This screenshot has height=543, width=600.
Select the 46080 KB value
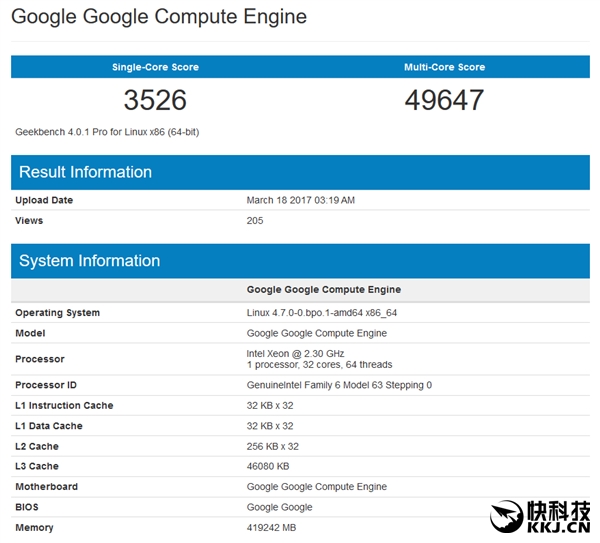268,466
